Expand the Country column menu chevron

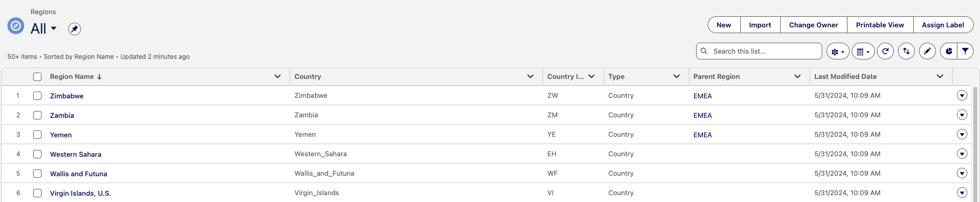[x=530, y=77]
